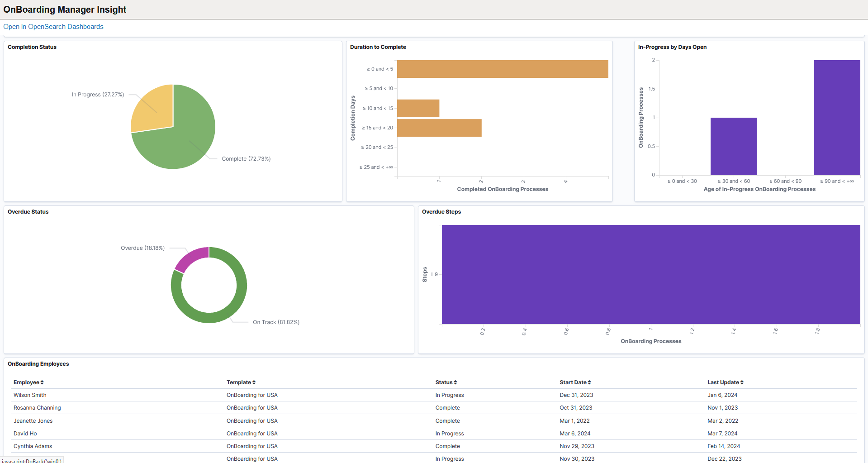Sort table by Template column arrows

point(254,382)
